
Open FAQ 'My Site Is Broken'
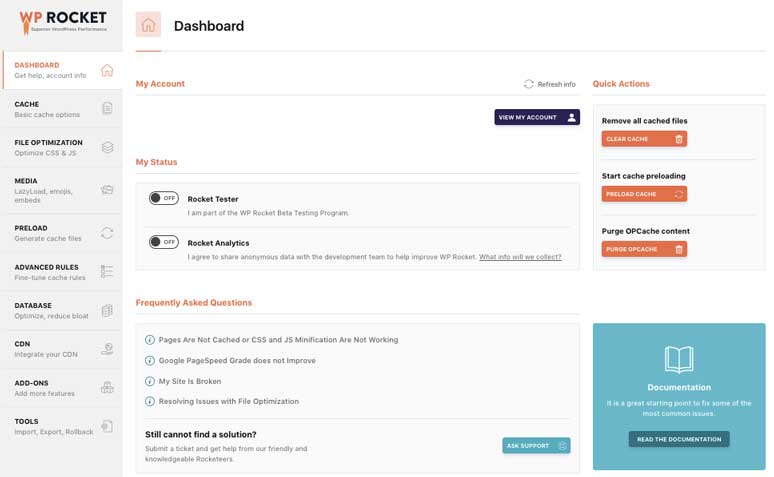click(x=190, y=381)
